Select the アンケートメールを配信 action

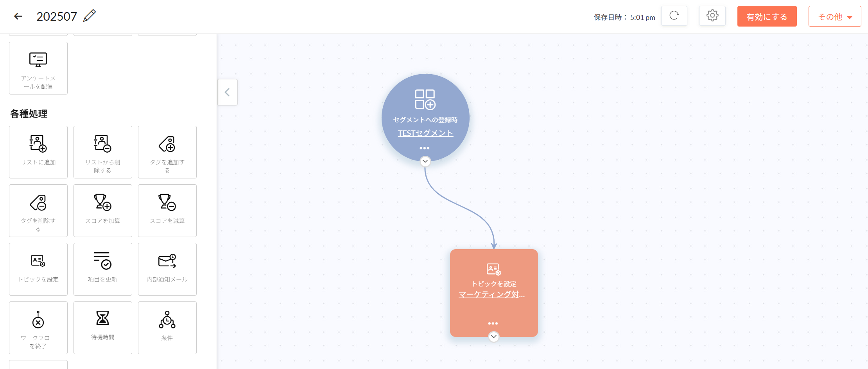pyautogui.click(x=38, y=68)
